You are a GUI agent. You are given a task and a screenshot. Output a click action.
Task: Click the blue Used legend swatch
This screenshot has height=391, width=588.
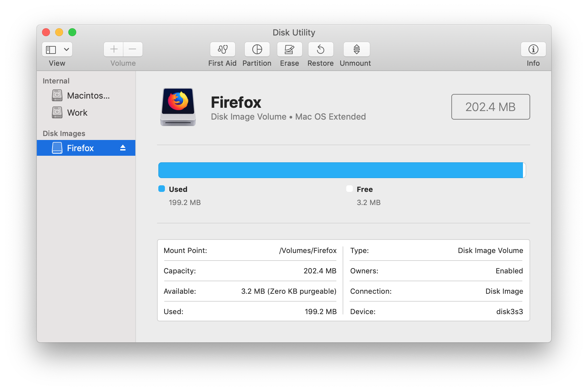[162, 189]
